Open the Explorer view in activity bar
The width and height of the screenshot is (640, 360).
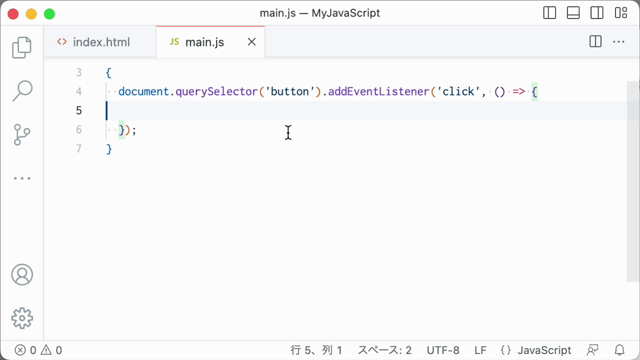click(22, 47)
